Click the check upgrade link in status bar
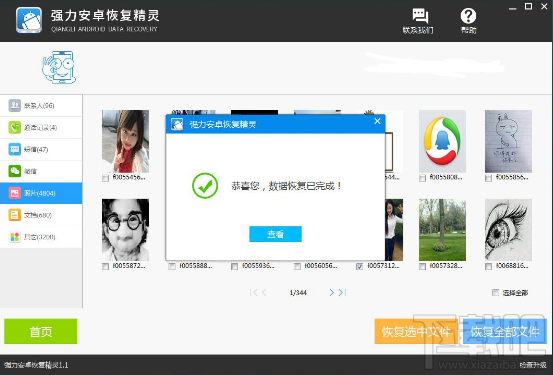The image size is (553, 375). 533,365
